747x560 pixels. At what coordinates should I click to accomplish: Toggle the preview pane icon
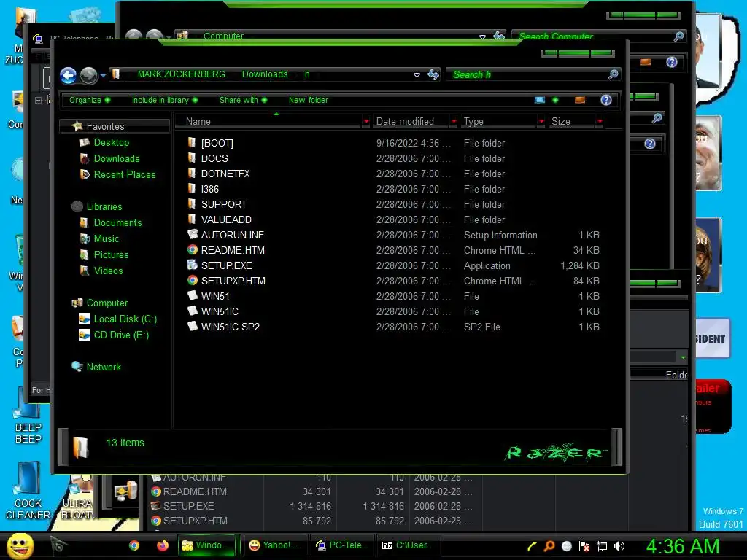[x=580, y=100]
